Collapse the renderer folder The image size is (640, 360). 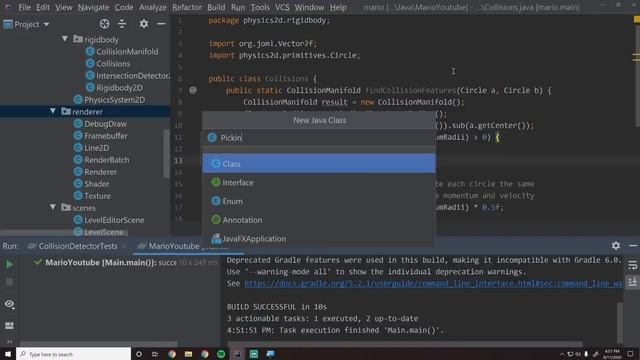pos(53,111)
